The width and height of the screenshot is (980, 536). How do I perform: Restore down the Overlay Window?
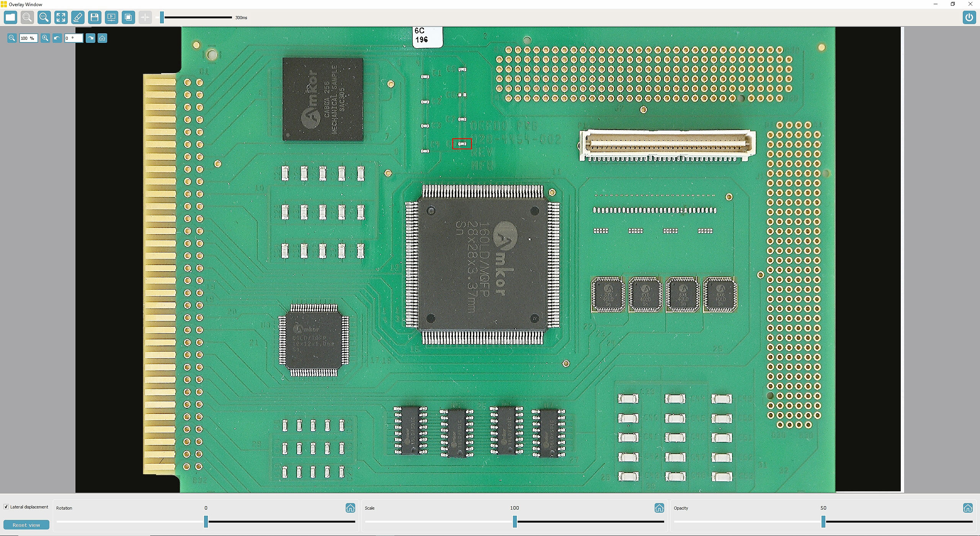click(x=953, y=4)
